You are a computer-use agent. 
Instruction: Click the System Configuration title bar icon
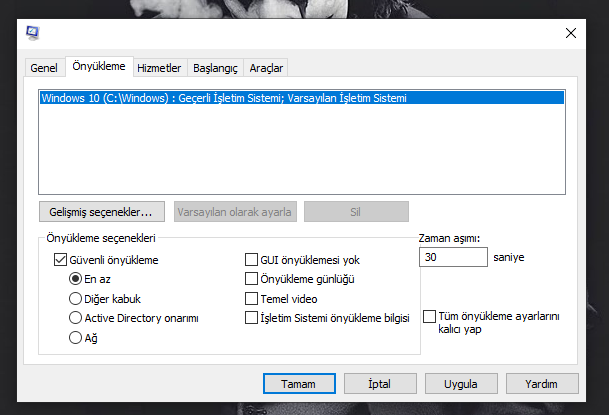[33, 34]
